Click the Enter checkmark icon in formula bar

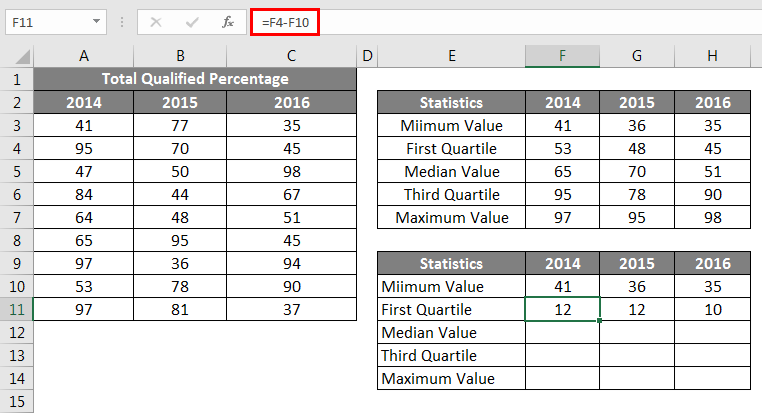tap(192, 22)
